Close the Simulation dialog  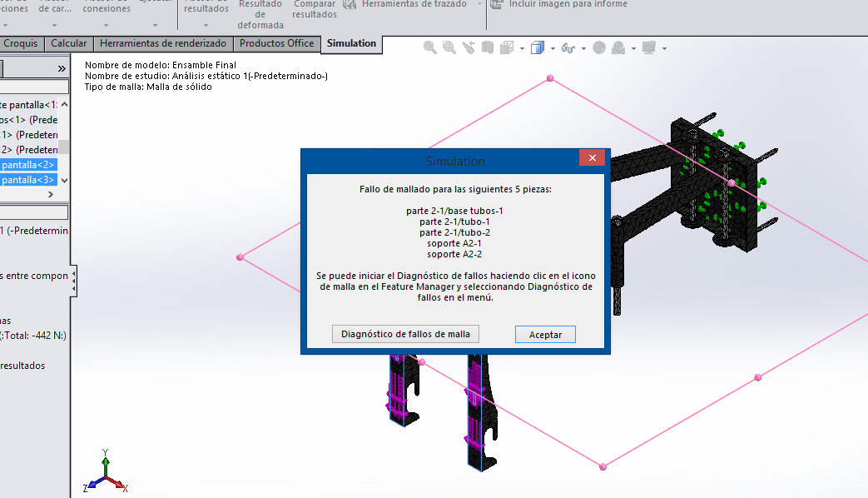point(593,158)
